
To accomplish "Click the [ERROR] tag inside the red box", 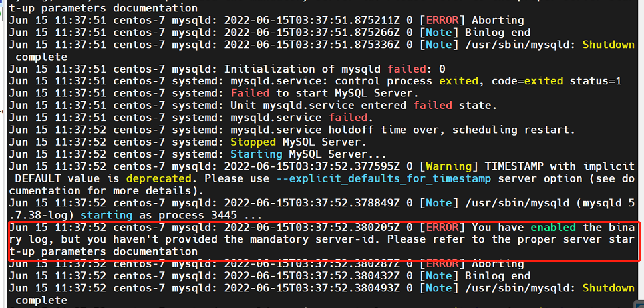I will tap(442, 227).
